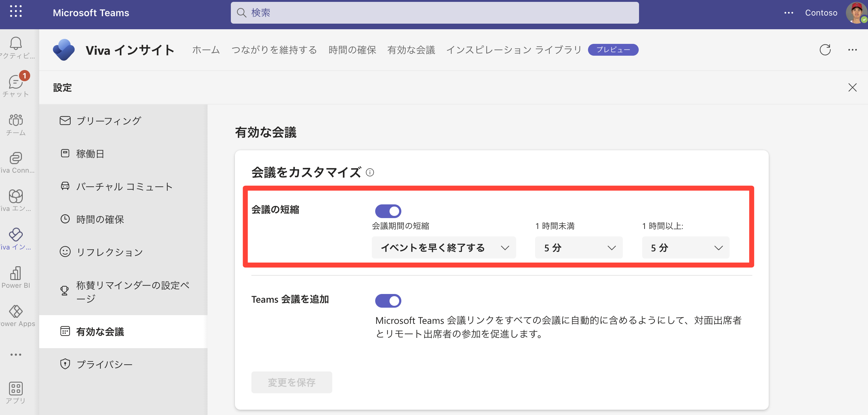This screenshot has height=415, width=868.
Task: Switch to the ホーム tab
Action: (x=206, y=50)
